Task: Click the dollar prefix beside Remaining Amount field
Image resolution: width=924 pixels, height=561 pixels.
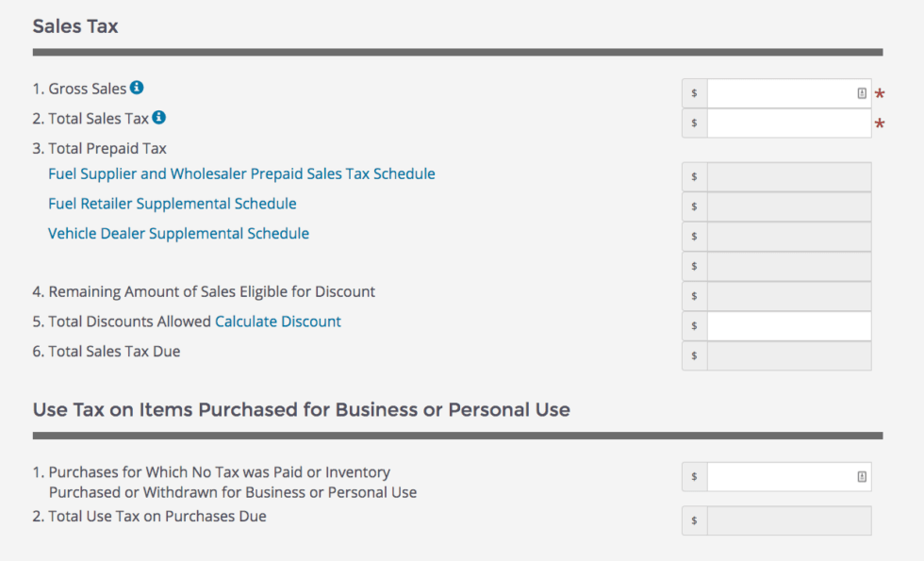Action: 694,295
